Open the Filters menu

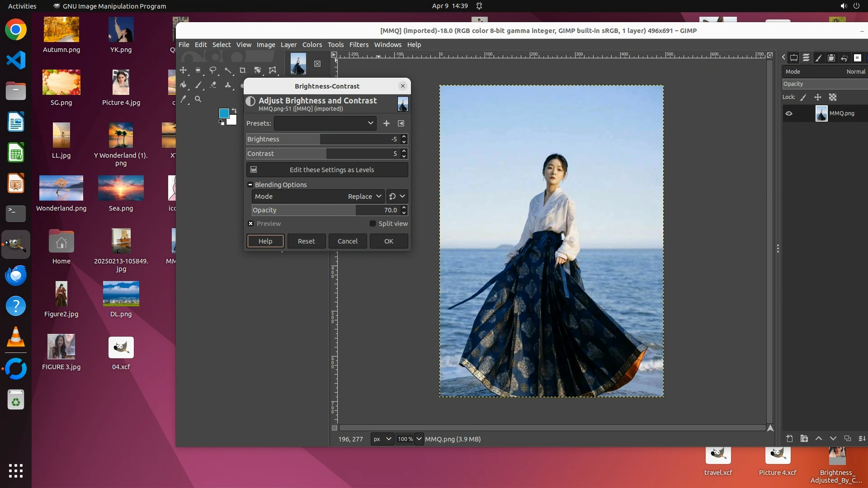(359, 45)
